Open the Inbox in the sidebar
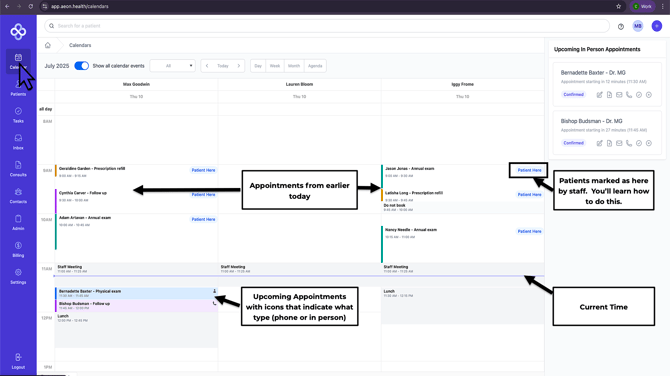The image size is (670, 376). pos(18,142)
